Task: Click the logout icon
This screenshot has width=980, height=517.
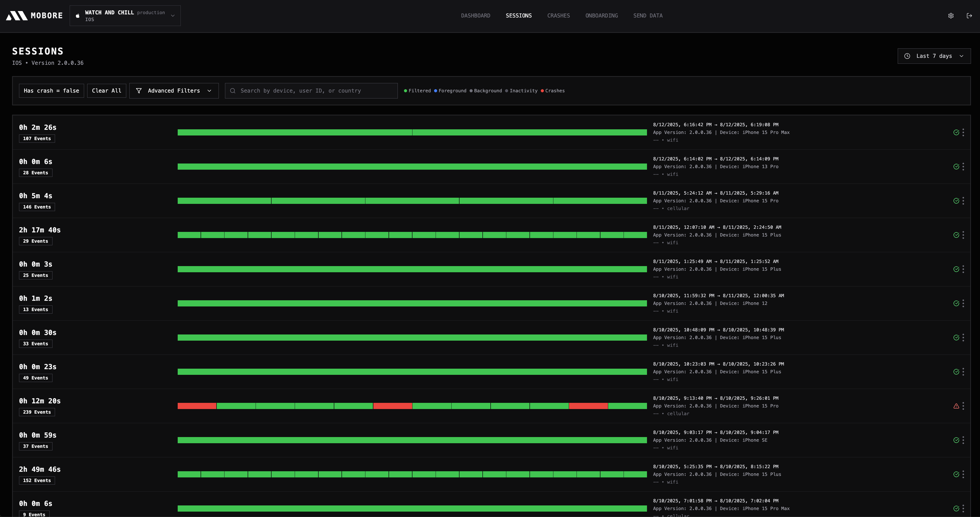Action: (969, 16)
